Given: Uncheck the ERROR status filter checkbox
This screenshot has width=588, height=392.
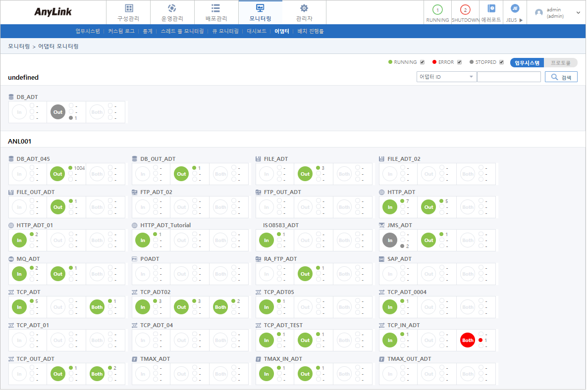Looking at the screenshot, I should (459, 62).
